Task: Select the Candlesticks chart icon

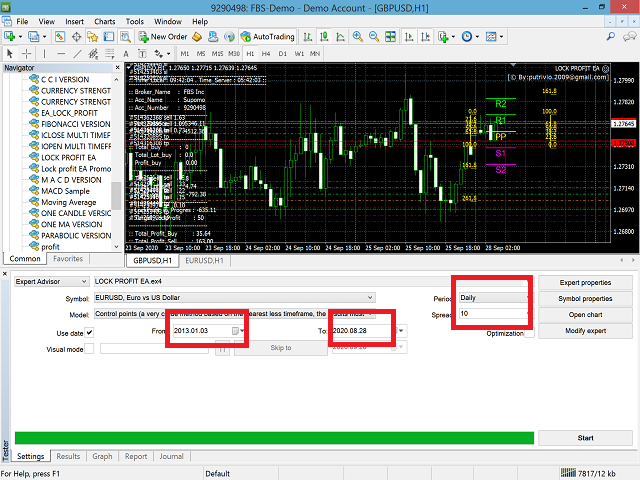Action: [324, 37]
